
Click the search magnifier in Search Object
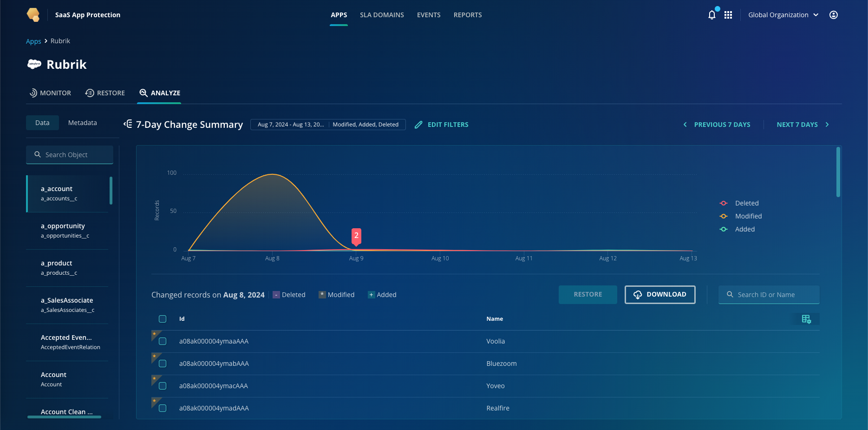coord(38,154)
